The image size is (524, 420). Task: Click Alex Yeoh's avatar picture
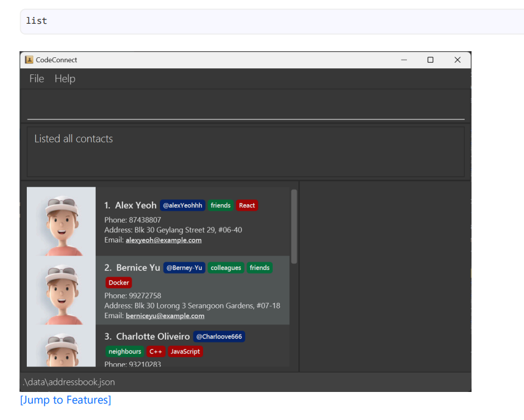point(61,221)
